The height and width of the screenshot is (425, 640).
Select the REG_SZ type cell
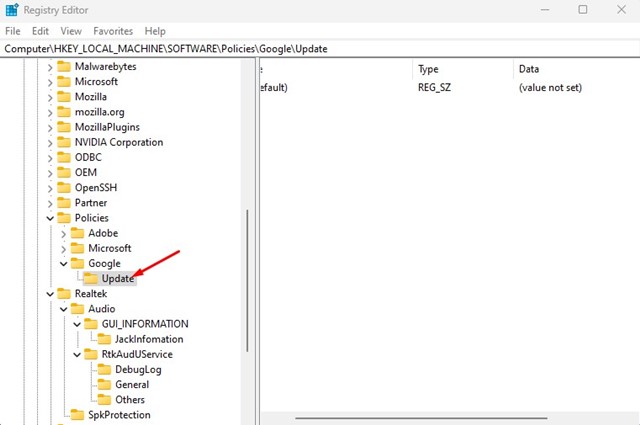[434, 87]
